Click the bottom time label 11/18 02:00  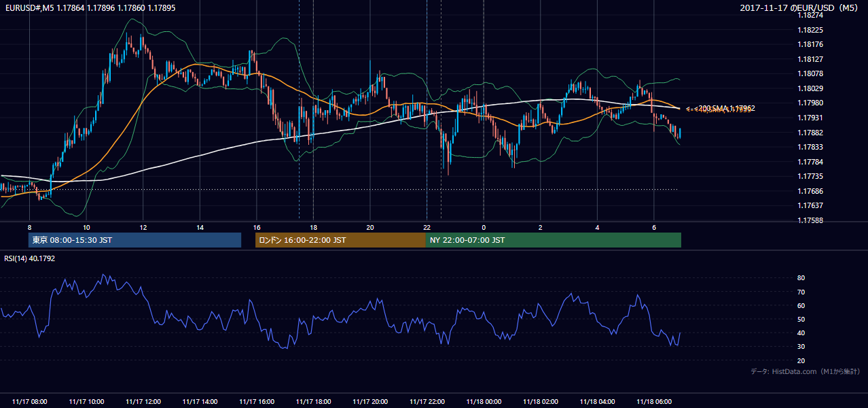540,402
